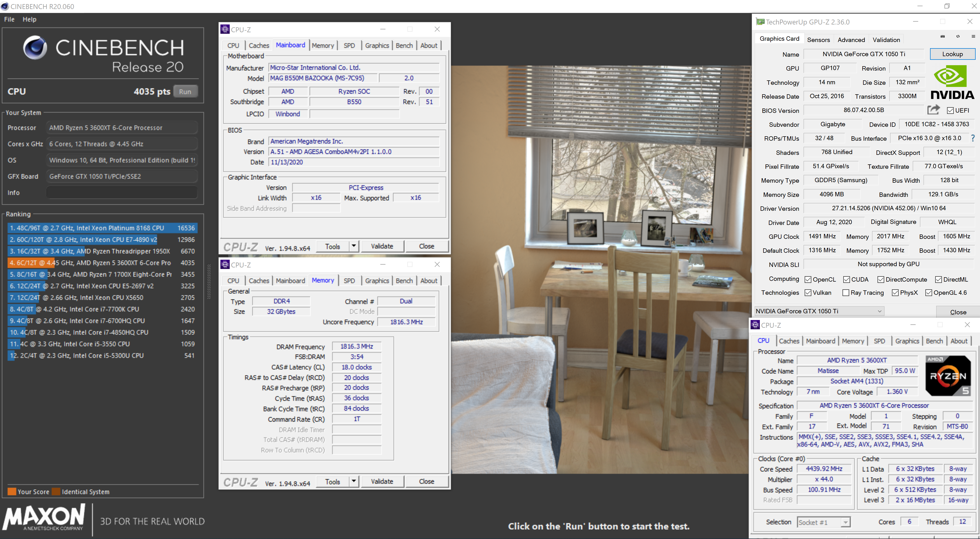The width and height of the screenshot is (980, 539).
Task: Click the GPU-Z Close button
Action: 958,312
